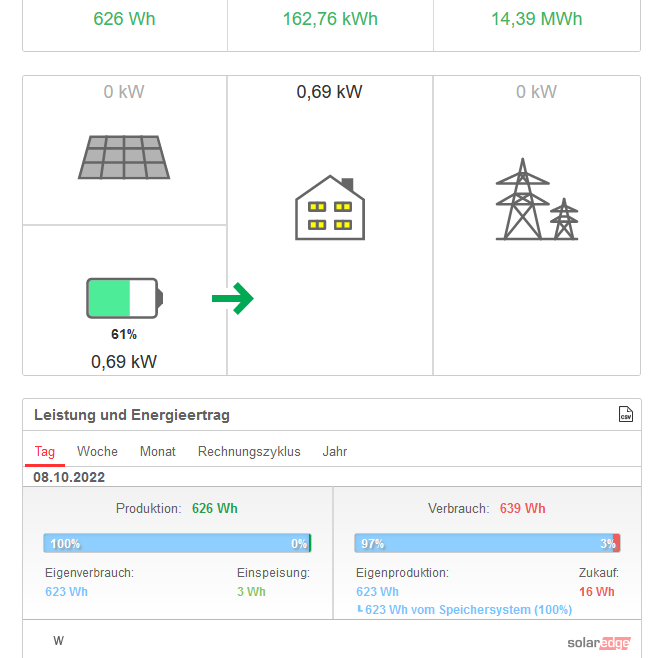
Task: Click the 08.10.2022 date label
Action: pyautogui.click(x=69, y=477)
